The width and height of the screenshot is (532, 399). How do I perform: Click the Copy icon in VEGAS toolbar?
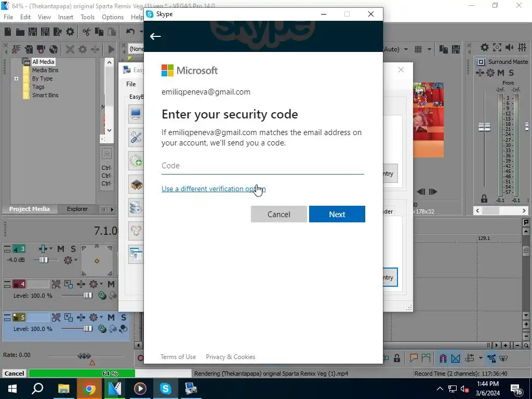[x=99, y=32]
